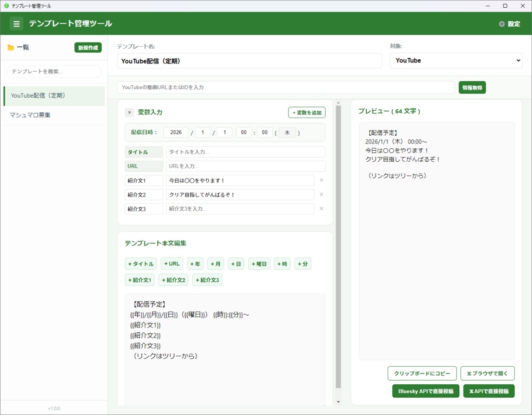Edit the 紹介文2 variable name box

click(x=144, y=194)
